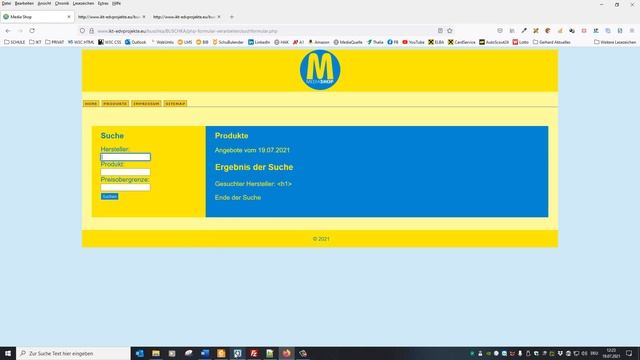Image resolution: width=640 pixels, height=360 pixels.
Task: Open the W3C HTML bookmark
Action: (x=81, y=42)
